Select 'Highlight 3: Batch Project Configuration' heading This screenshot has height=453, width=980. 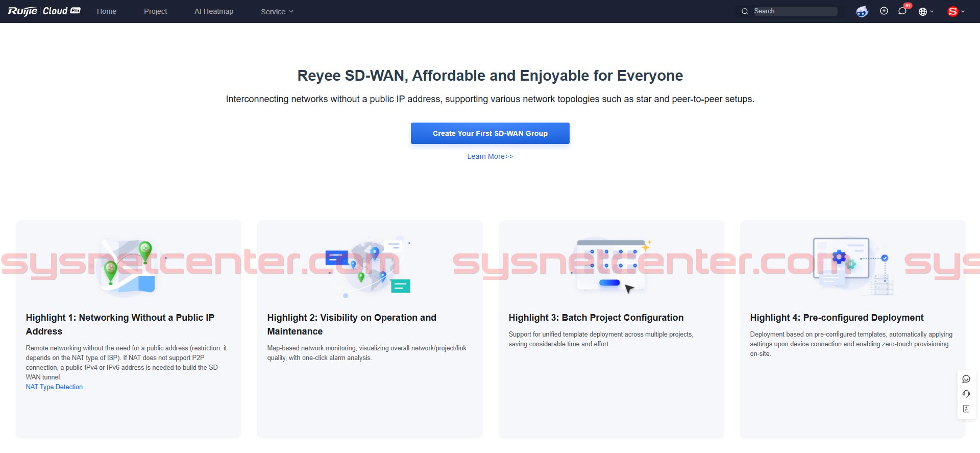(596, 318)
